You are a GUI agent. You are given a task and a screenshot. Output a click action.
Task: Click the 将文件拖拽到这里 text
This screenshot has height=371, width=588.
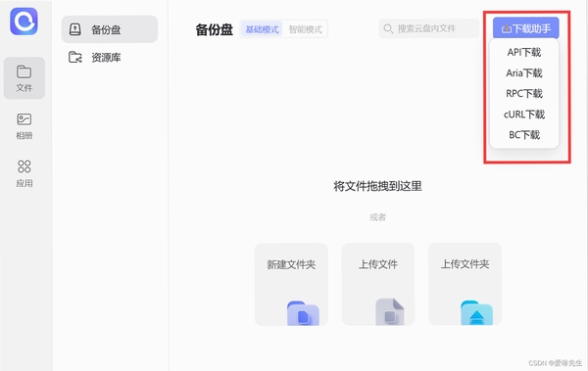click(377, 186)
